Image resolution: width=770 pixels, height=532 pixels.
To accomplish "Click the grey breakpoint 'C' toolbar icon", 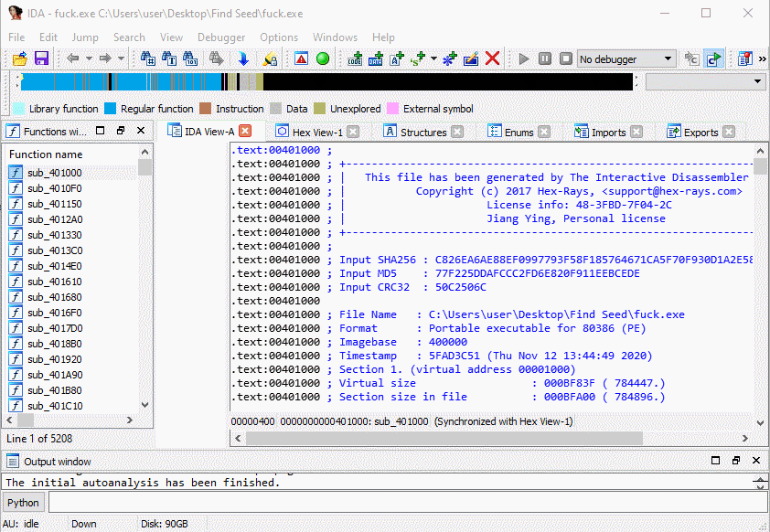I will pyautogui.click(x=692, y=59).
